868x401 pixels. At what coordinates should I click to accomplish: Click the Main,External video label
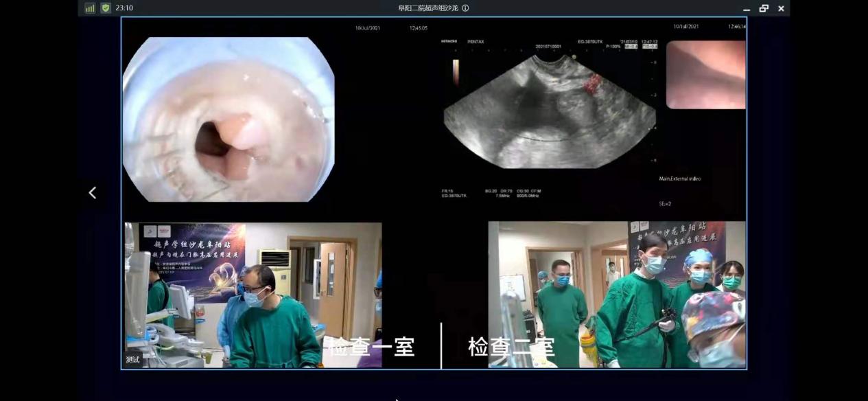coord(679,179)
